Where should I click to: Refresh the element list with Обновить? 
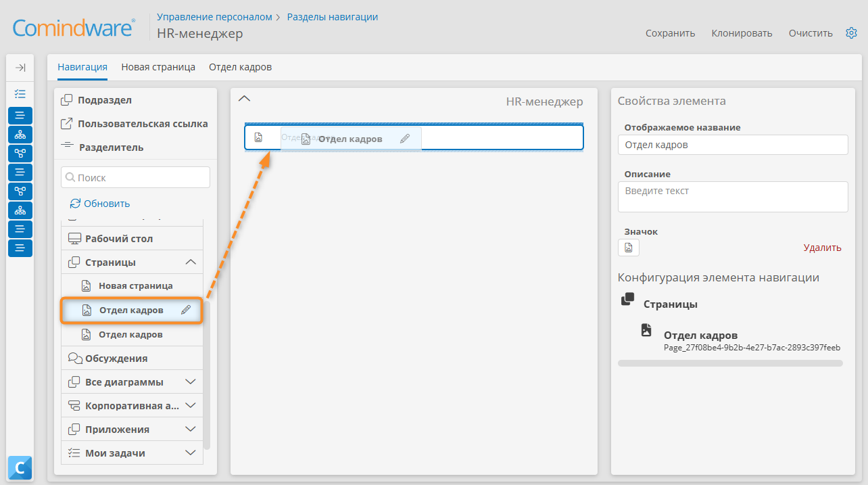100,204
